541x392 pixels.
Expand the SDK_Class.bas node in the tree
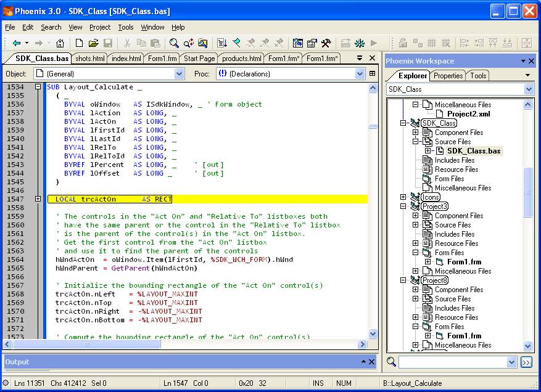point(428,150)
